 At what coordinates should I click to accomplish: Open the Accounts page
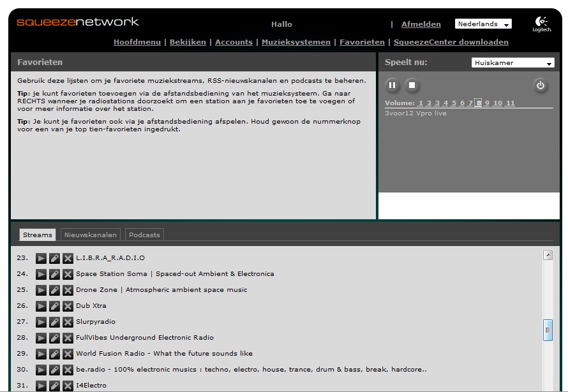234,42
